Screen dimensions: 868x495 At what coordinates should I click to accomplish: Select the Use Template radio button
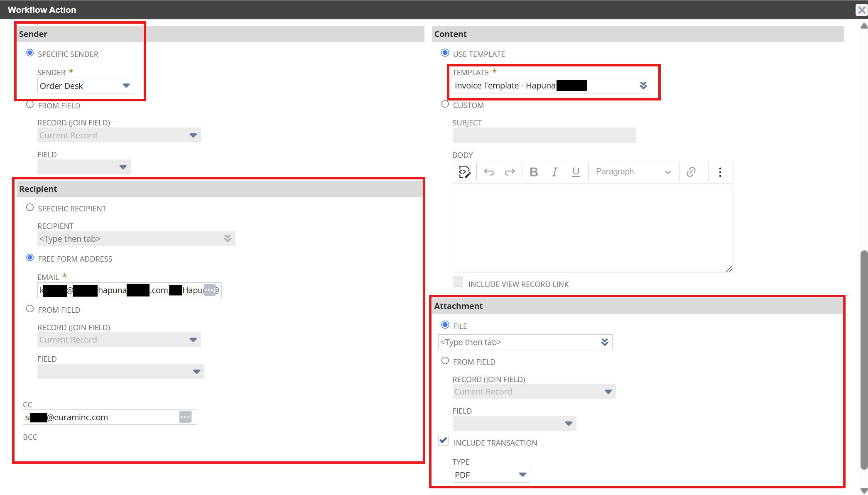pos(445,53)
